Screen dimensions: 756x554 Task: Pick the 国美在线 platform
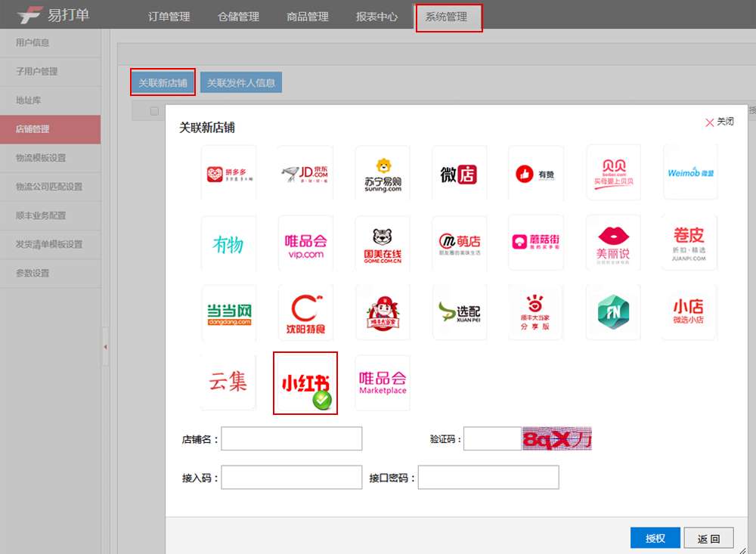point(383,243)
